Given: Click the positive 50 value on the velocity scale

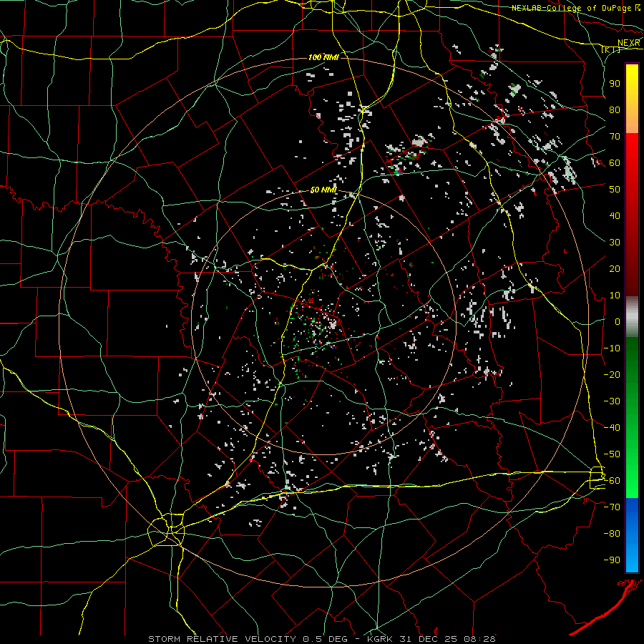Looking at the screenshot, I should point(615,190).
